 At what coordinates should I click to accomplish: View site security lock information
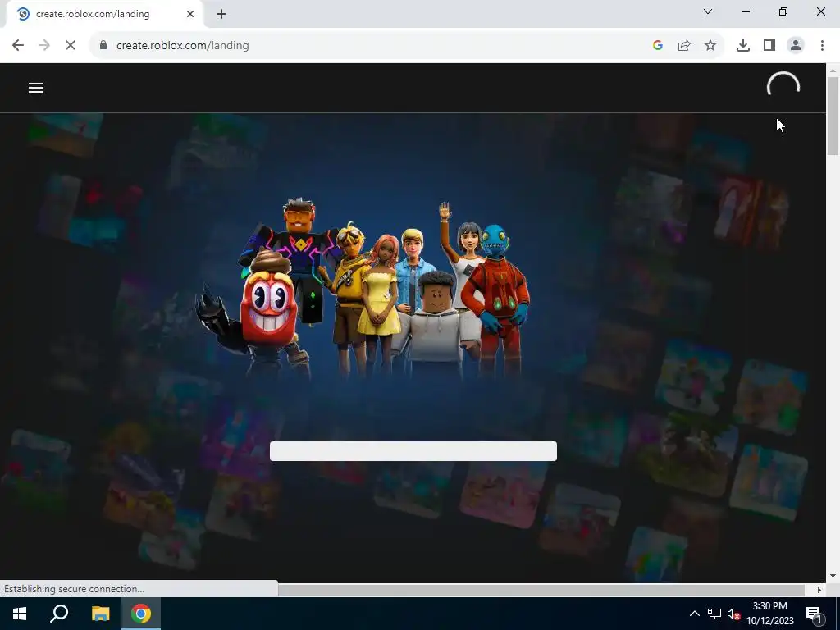coord(103,46)
